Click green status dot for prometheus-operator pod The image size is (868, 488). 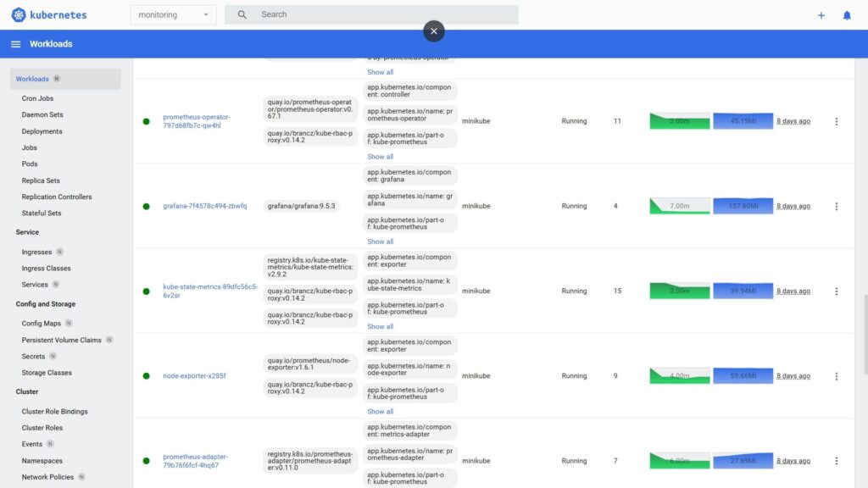pos(146,121)
